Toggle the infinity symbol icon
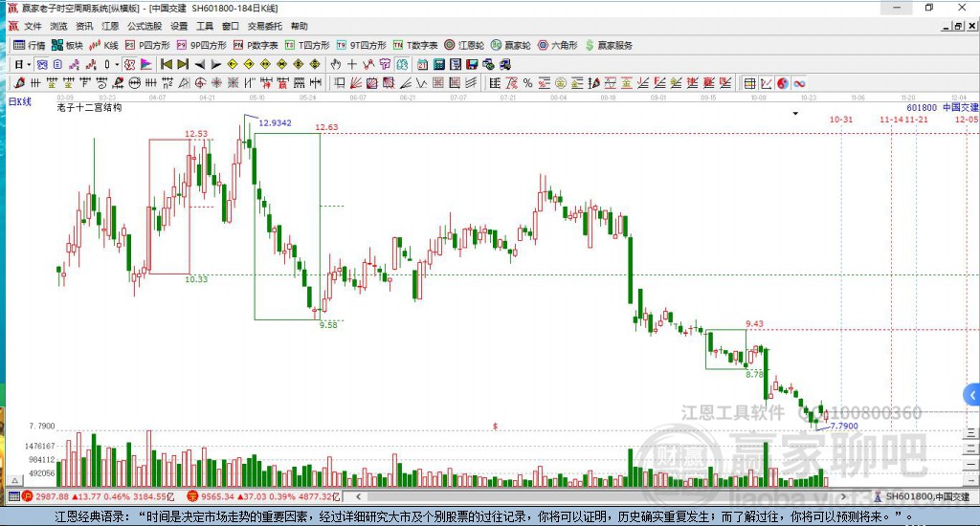 [798, 83]
